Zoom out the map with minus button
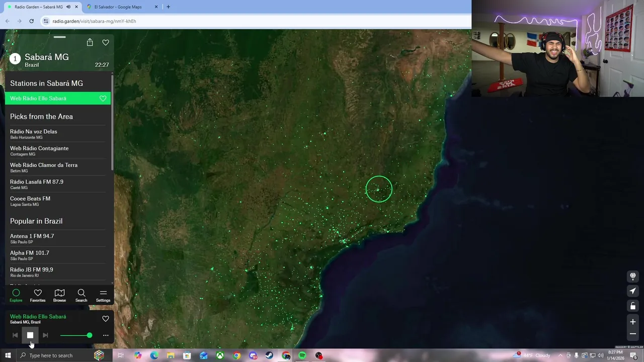 (633, 333)
